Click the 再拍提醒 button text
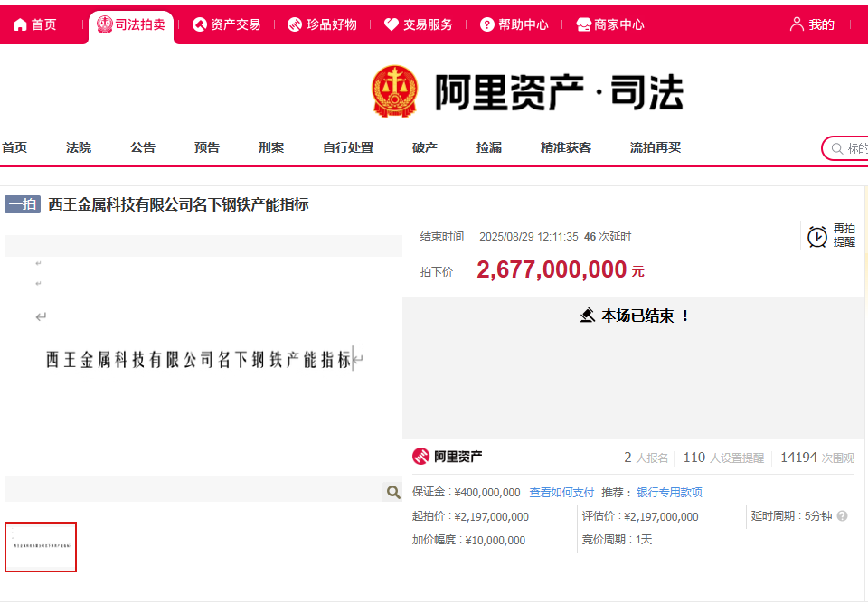This screenshot has width=868, height=604. tap(844, 235)
